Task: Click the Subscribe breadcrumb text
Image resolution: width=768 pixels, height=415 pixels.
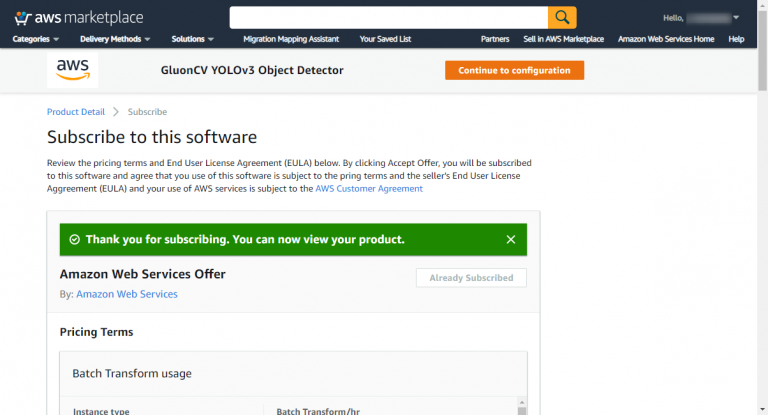Action: tap(147, 112)
